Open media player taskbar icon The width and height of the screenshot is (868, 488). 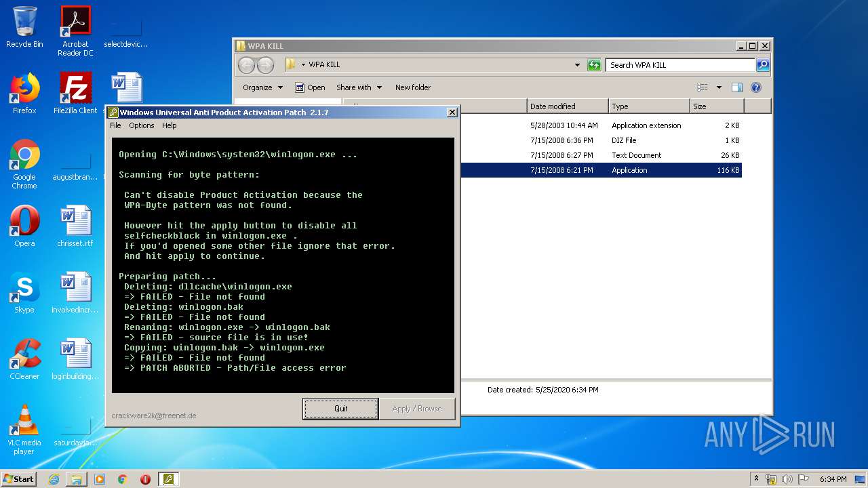[x=100, y=479]
